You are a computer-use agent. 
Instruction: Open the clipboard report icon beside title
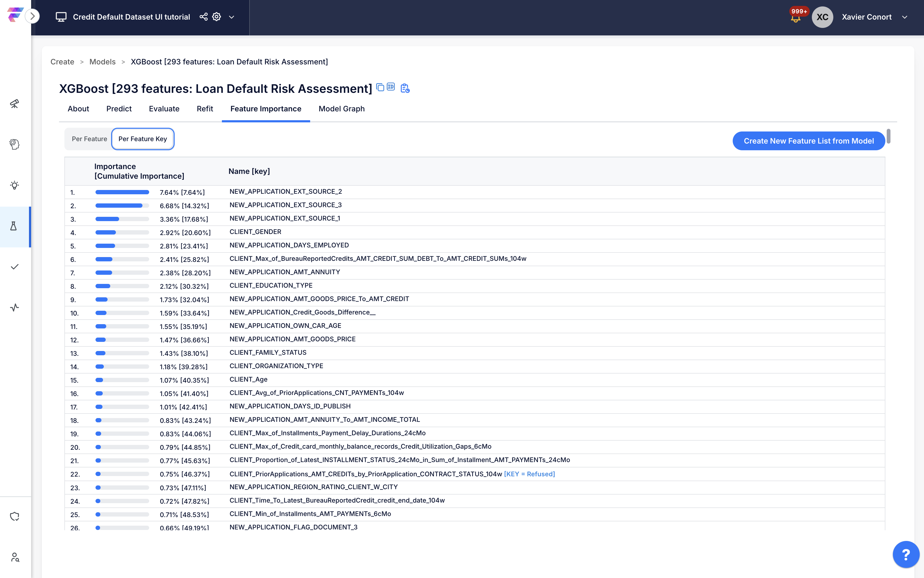tap(405, 88)
